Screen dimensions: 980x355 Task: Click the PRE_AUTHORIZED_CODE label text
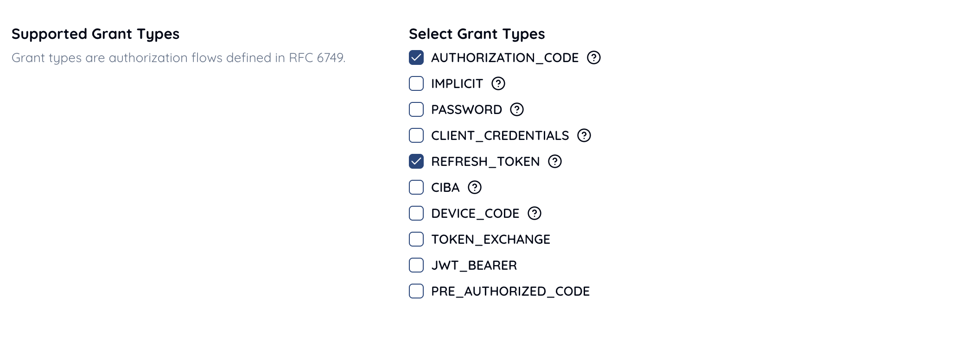click(x=510, y=291)
